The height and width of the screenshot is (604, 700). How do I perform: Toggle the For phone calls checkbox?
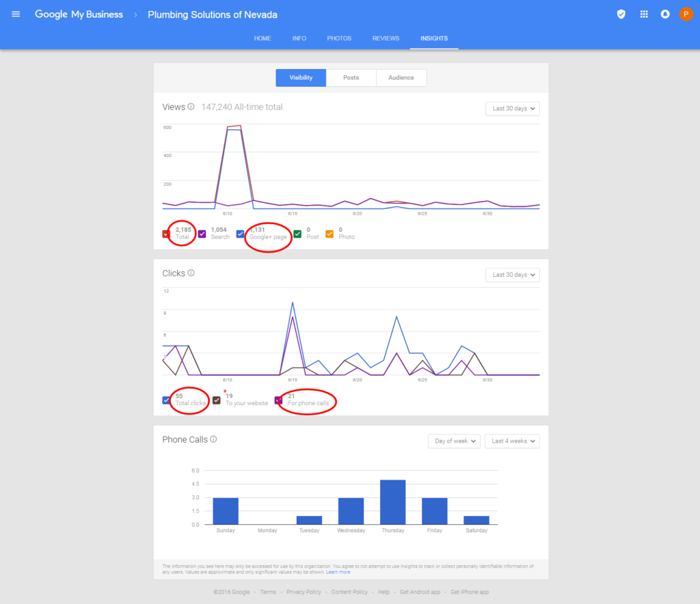279,400
